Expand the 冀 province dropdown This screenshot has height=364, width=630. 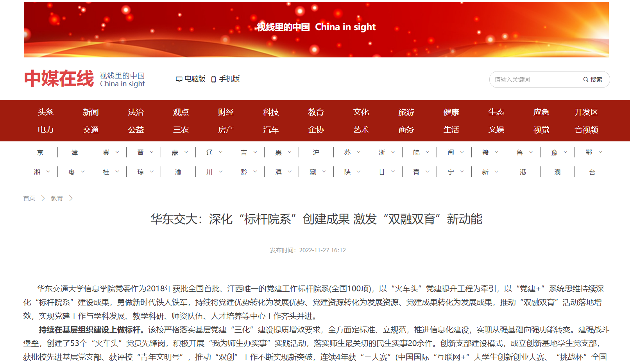[x=117, y=152]
